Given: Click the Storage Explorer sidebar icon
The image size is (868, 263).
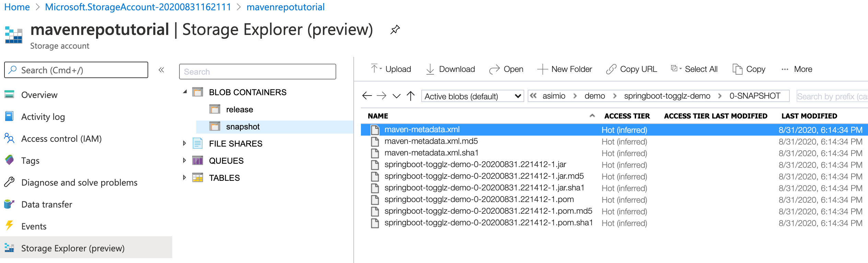Looking at the screenshot, I should pyautogui.click(x=9, y=248).
